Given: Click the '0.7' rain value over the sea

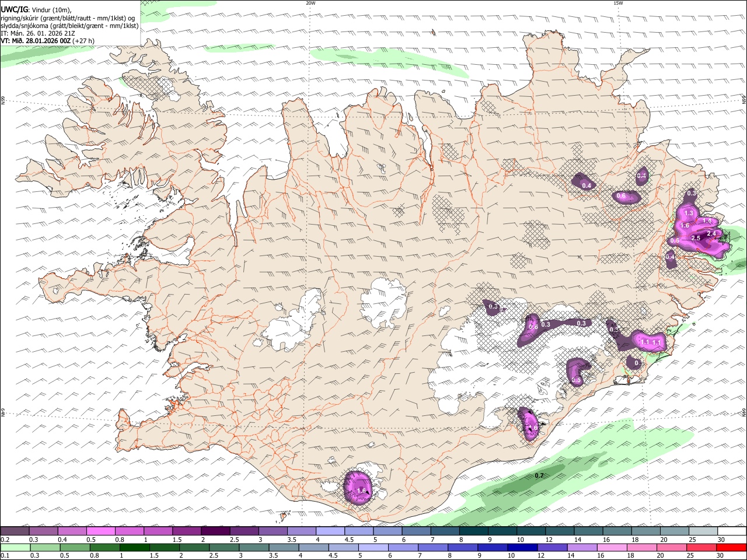Looking at the screenshot, I should [x=539, y=476].
